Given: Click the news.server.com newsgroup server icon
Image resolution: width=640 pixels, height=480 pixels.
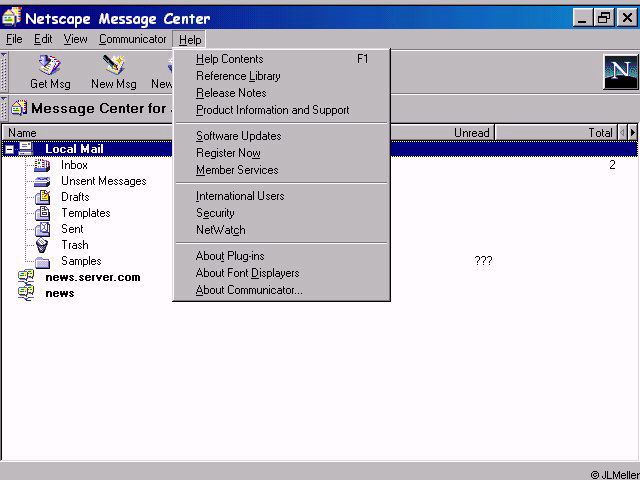Looking at the screenshot, I should 26,277.
